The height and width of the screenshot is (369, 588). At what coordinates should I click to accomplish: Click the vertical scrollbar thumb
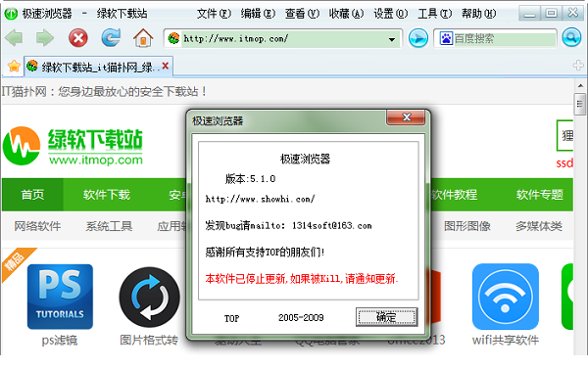(580, 104)
